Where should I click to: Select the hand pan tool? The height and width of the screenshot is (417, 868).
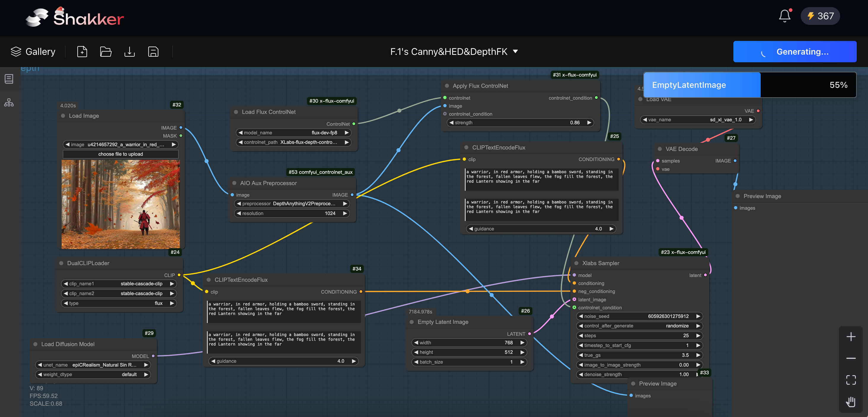pyautogui.click(x=851, y=402)
